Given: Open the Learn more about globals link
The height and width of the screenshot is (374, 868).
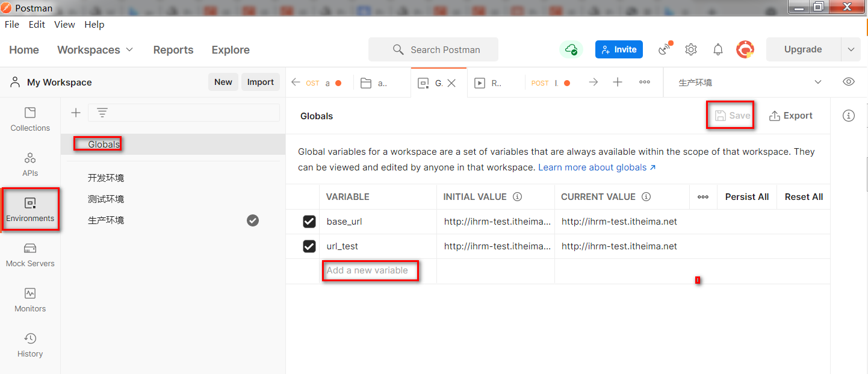Looking at the screenshot, I should click(597, 167).
